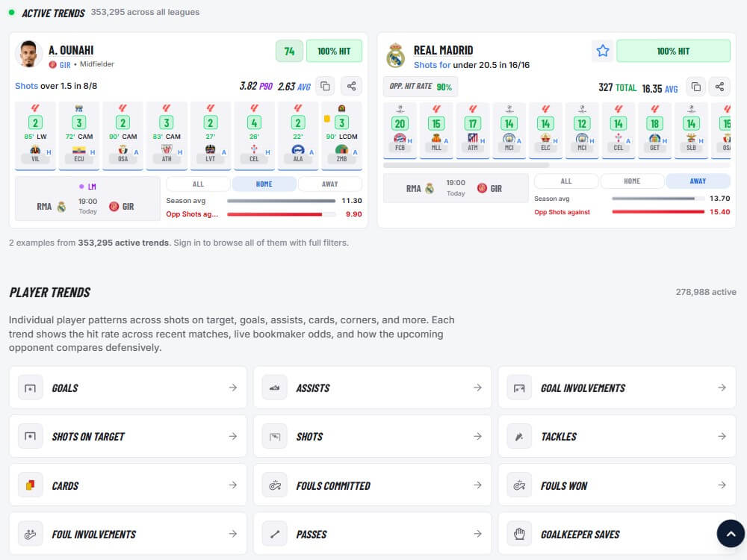The width and height of the screenshot is (747, 560).
Task: Expand the Shots On Target category
Action: tap(127, 436)
